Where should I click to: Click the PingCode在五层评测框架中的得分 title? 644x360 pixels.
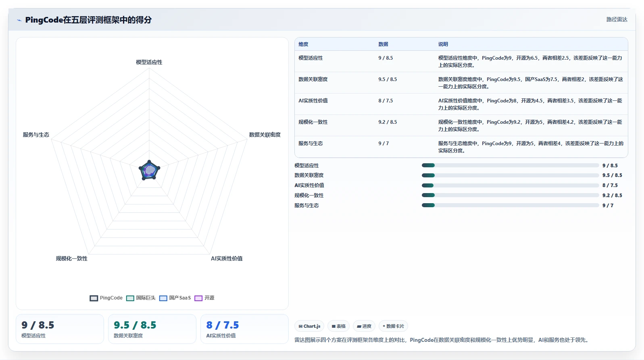pos(88,20)
